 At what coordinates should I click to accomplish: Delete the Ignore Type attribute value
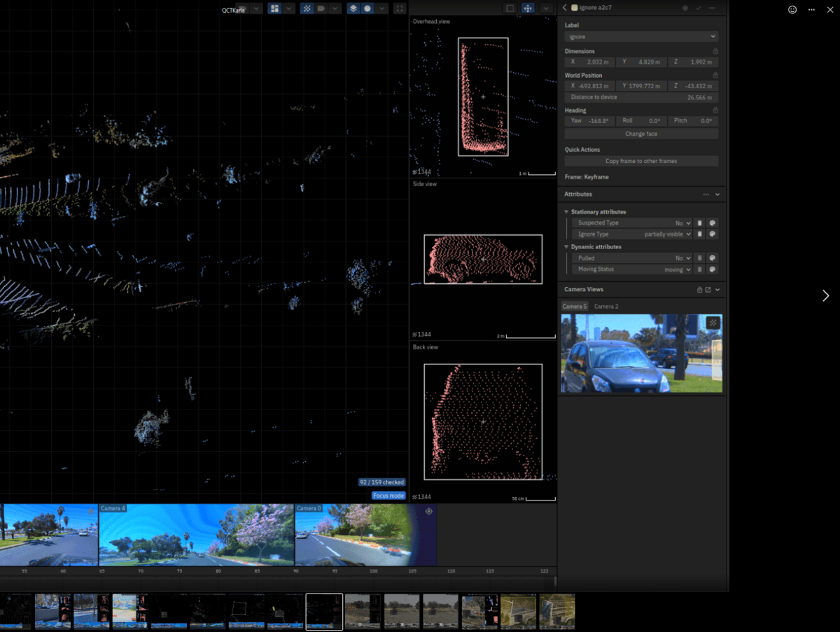click(x=699, y=234)
